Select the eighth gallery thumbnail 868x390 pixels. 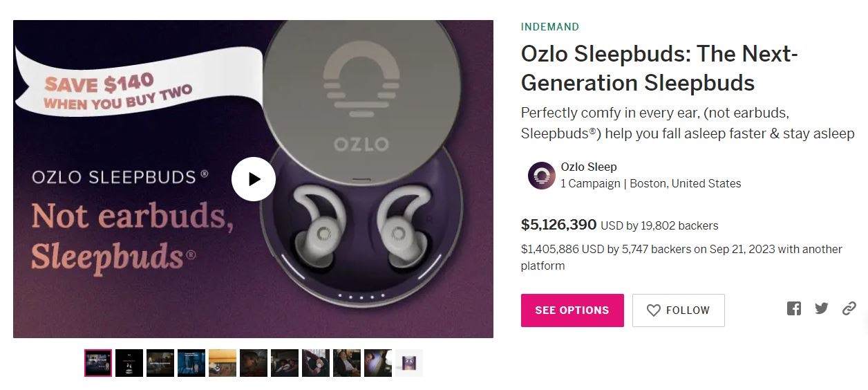(316, 363)
